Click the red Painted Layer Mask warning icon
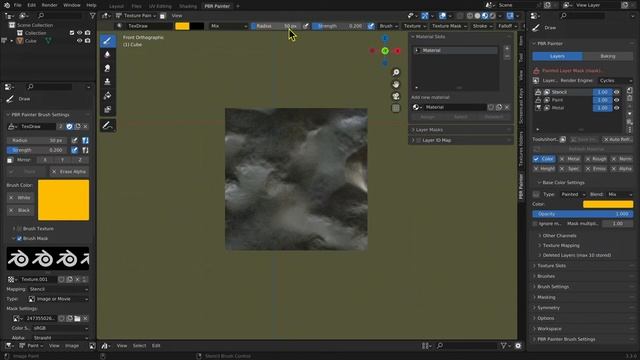This screenshot has height=360, width=640. coord(536,71)
